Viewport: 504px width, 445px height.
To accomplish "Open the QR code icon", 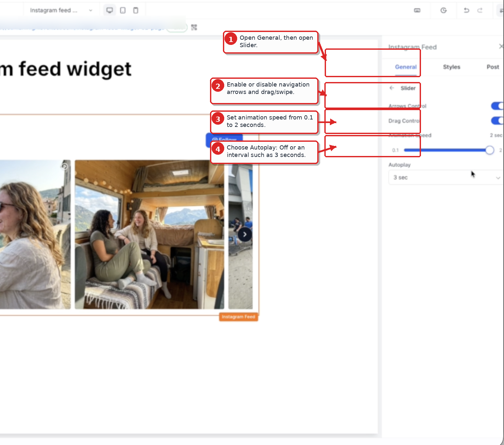I will point(194,27).
